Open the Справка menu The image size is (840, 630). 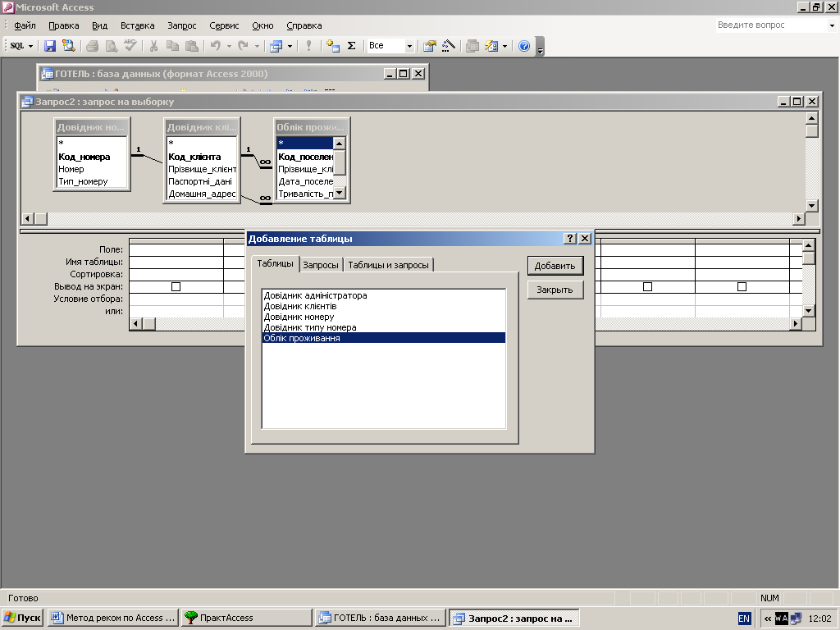(304, 25)
